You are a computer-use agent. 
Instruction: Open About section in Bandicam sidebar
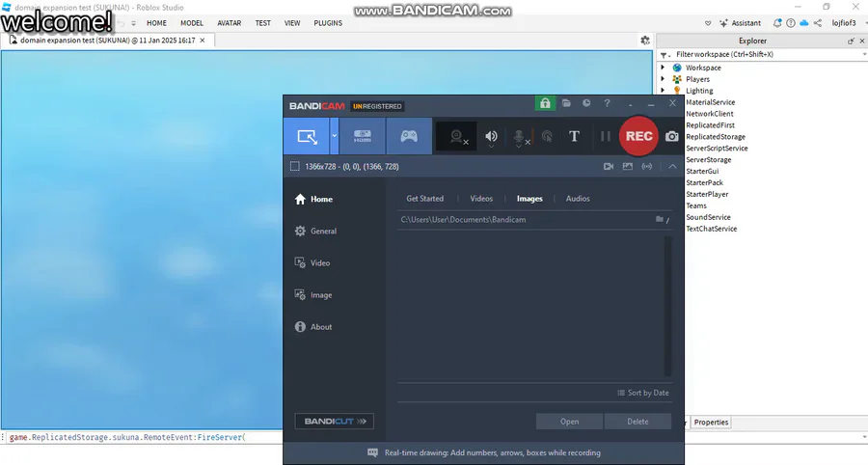click(313, 327)
